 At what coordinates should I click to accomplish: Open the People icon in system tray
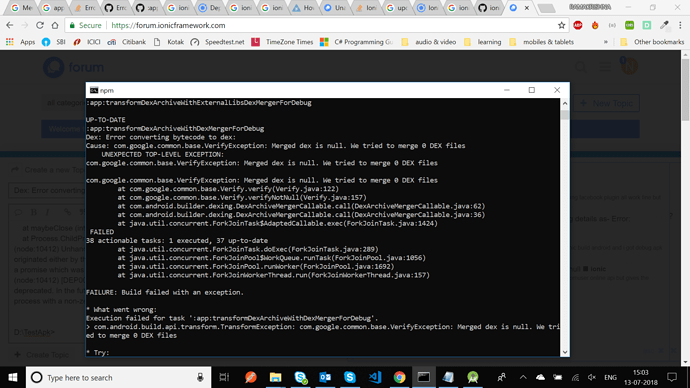tap(501, 377)
